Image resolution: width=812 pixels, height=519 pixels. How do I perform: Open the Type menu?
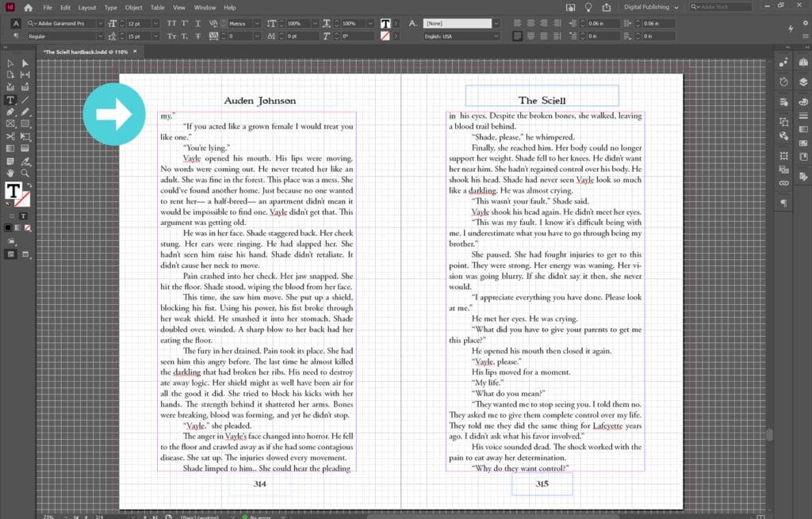point(112,8)
